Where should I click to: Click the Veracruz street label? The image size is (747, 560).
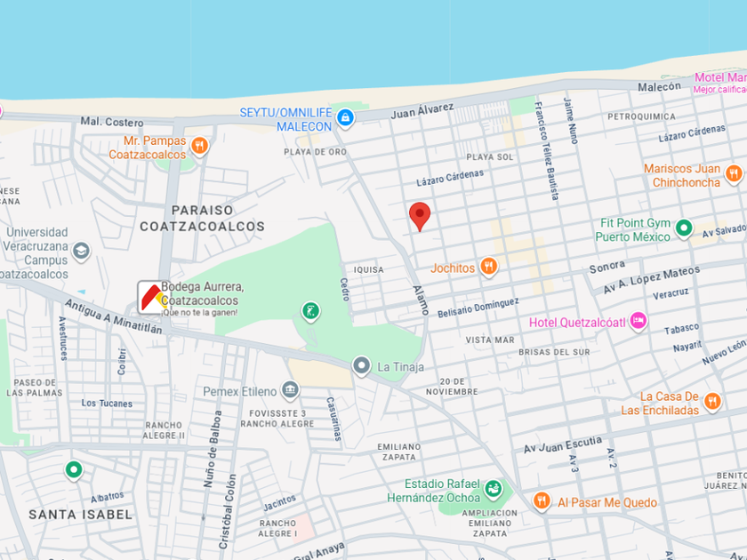point(671,294)
